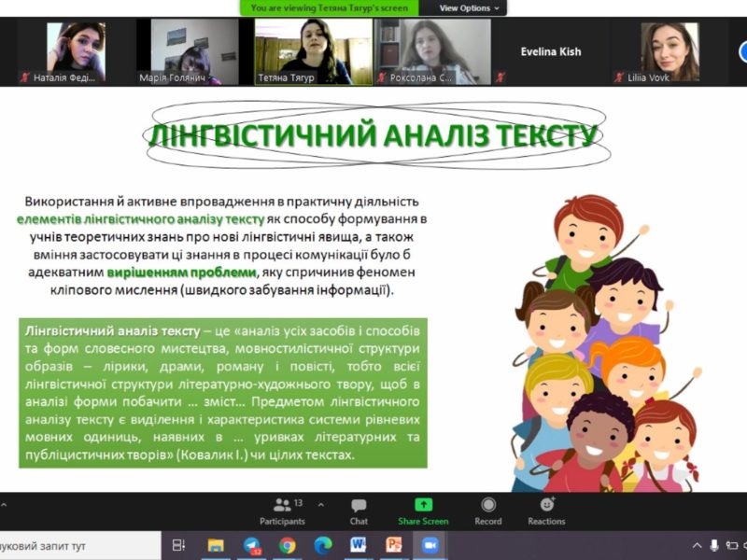Viewport: 747px width, 560px height.
Task: Open Microsoft Edge from the taskbar
Action: pos(322,545)
